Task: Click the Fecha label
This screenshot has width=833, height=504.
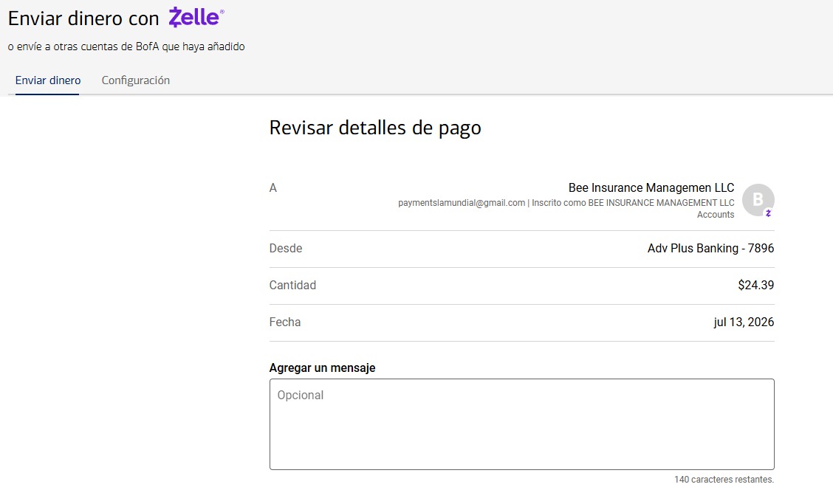Action: [285, 322]
